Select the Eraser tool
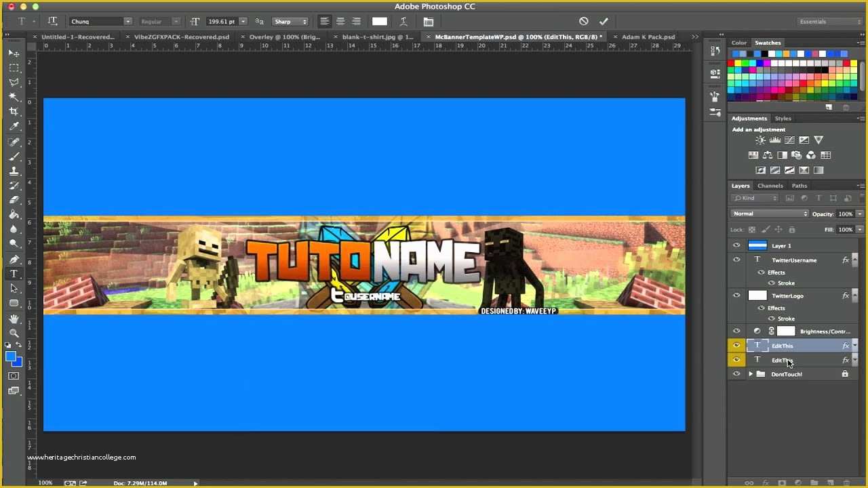 14,200
